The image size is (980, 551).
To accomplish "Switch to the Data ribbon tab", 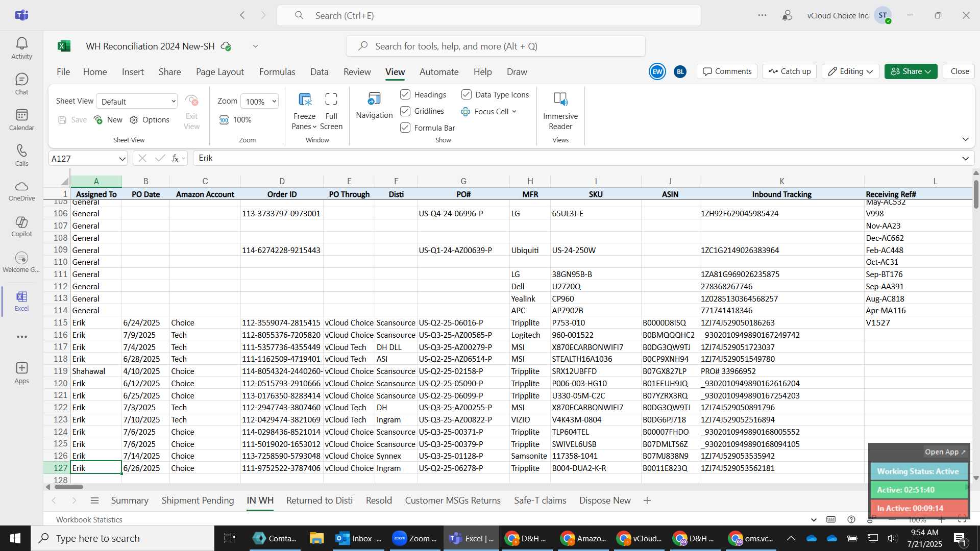I will (319, 72).
